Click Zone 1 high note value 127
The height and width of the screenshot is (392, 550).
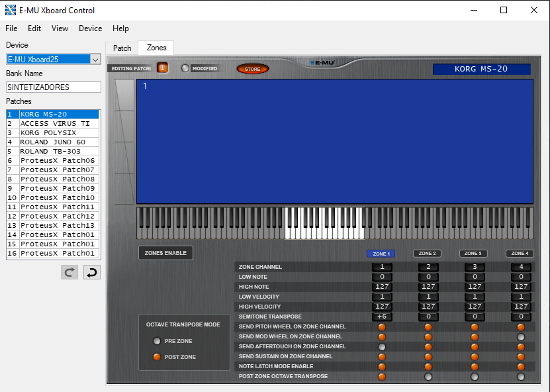tap(382, 287)
